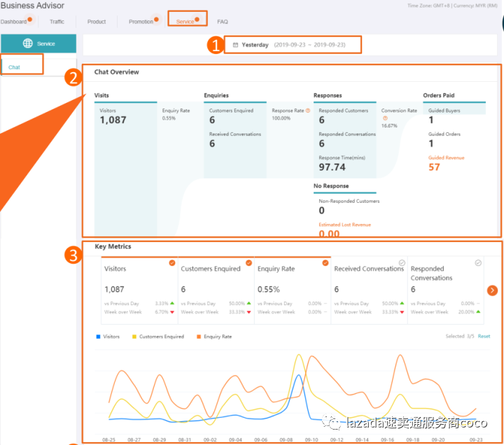Image resolution: width=504 pixels, height=445 pixels.
Task: Open the Yesterday date range picker
Action: [293, 45]
